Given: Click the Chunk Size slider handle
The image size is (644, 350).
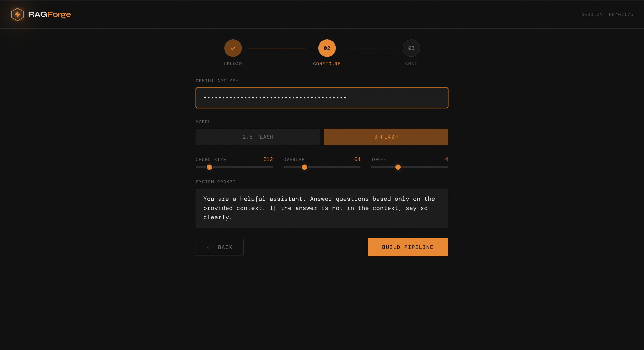Looking at the screenshot, I should click(x=209, y=167).
